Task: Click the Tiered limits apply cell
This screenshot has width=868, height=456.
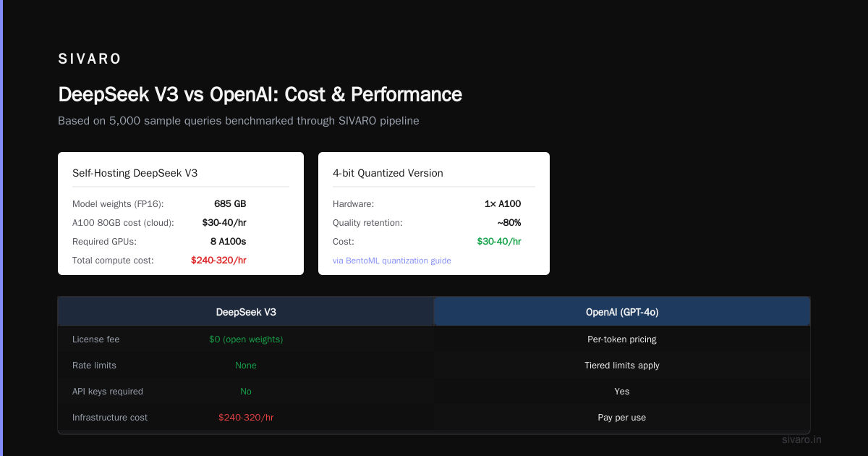Action: [x=622, y=365]
